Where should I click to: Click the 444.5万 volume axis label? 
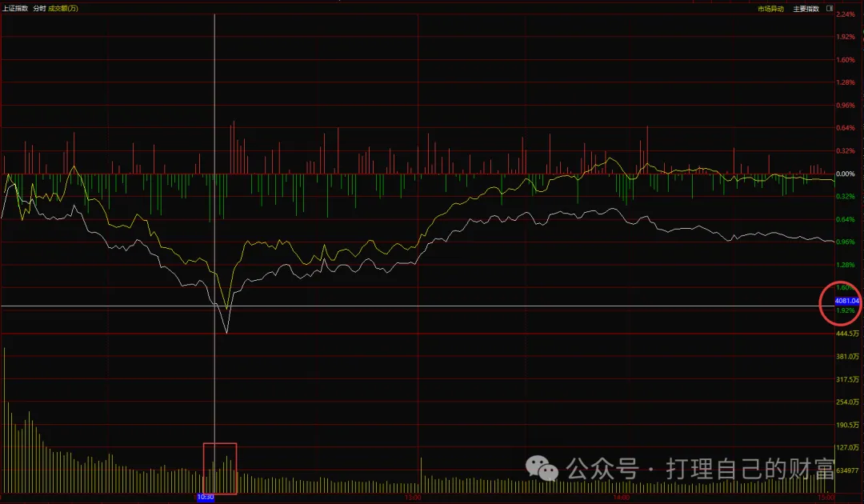847,334
